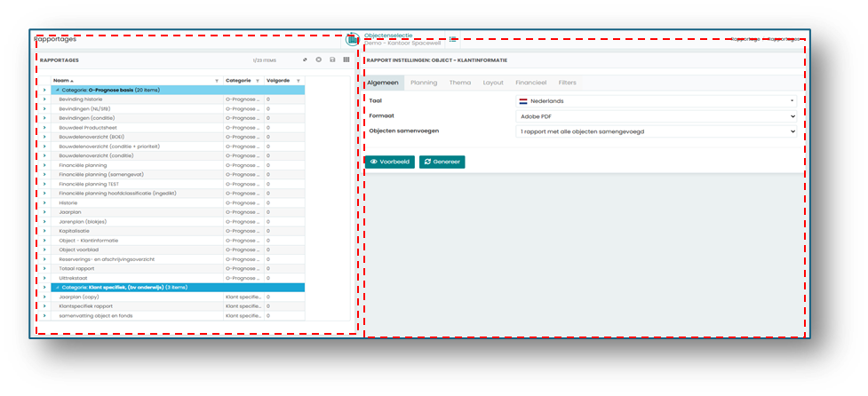Switch to the Planning tab
Viewport: 868px width, 396px height.
pos(424,83)
